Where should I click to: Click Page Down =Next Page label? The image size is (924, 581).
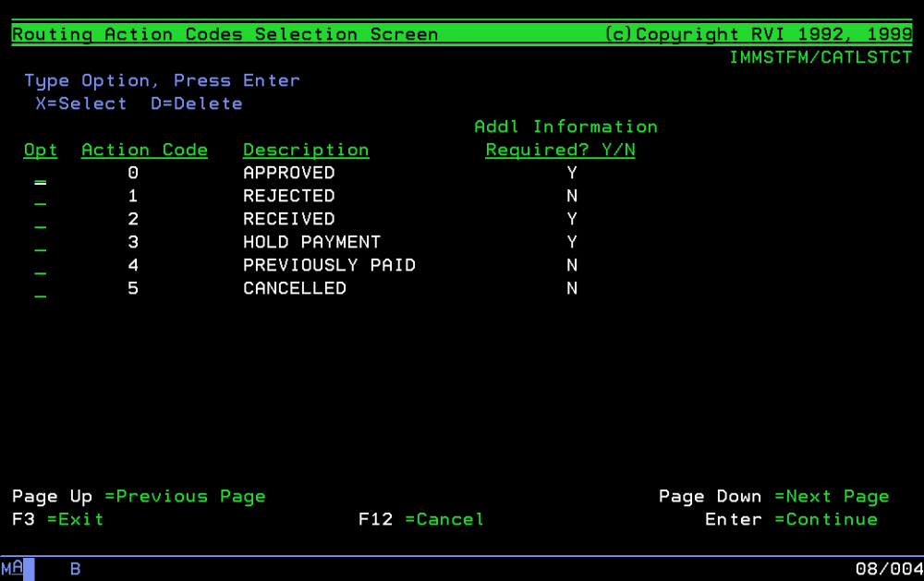coord(774,496)
